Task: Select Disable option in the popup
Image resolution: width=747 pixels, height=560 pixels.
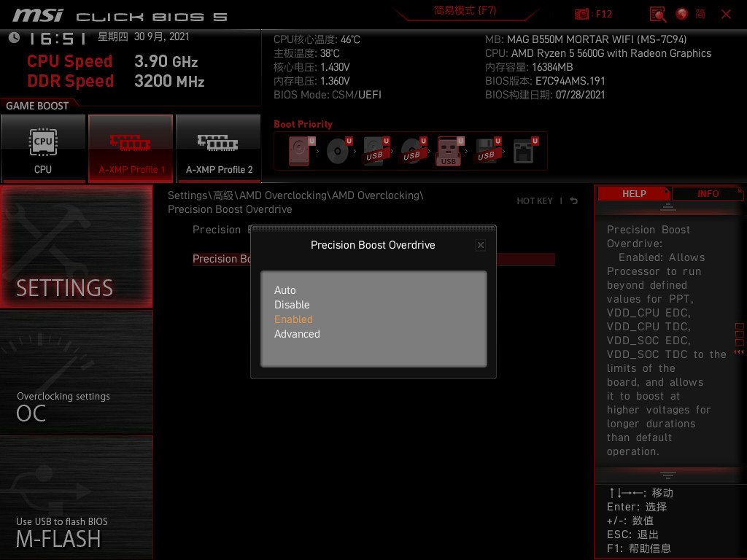Action: coord(292,305)
